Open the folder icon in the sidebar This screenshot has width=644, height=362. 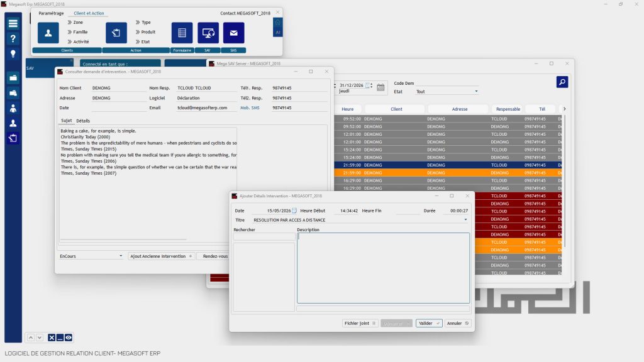tap(13, 78)
